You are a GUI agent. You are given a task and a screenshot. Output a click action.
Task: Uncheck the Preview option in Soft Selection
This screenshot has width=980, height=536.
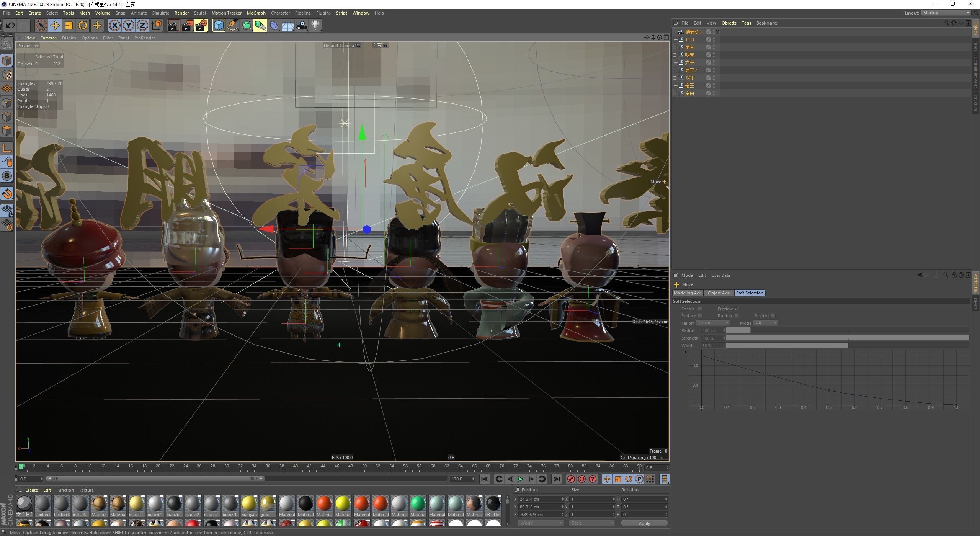(x=737, y=309)
